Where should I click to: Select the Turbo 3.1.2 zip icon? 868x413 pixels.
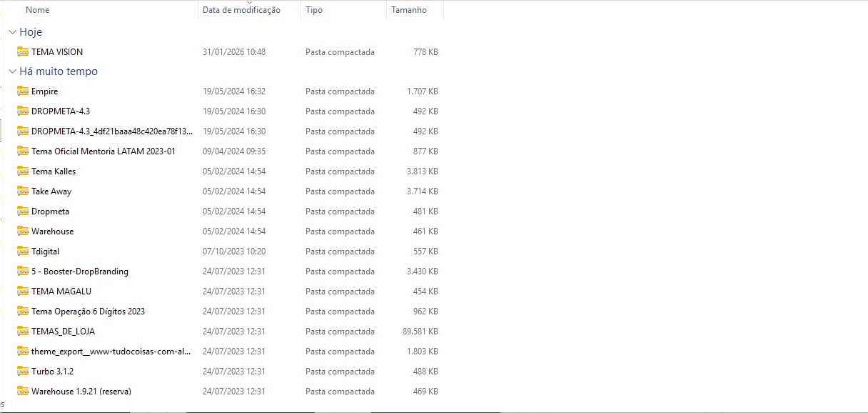[23, 372]
